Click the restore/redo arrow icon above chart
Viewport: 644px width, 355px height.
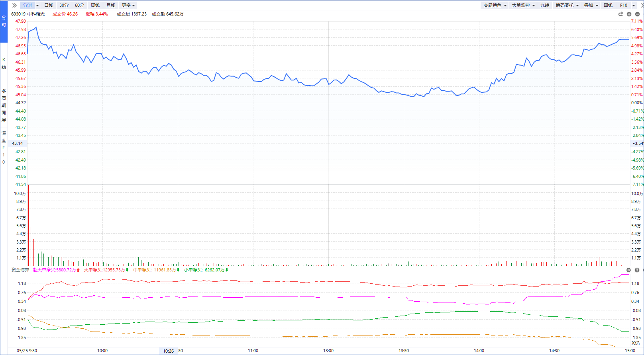(620, 14)
